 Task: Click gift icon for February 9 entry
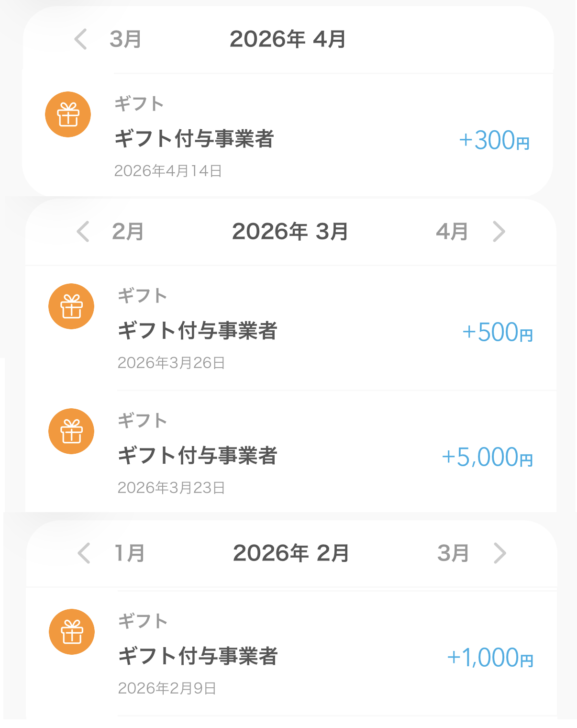[72, 632]
